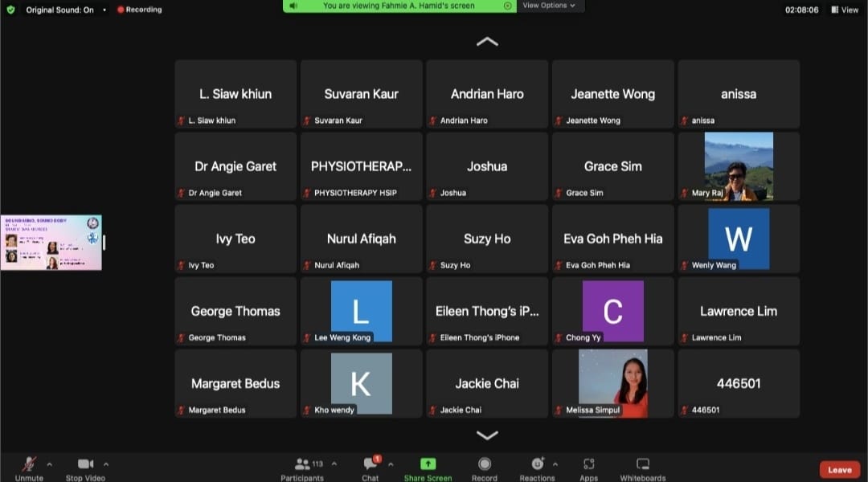This screenshot has height=482, width=868.
Task: Click the green Share Screen icon
Action: [x=428, y=464]
